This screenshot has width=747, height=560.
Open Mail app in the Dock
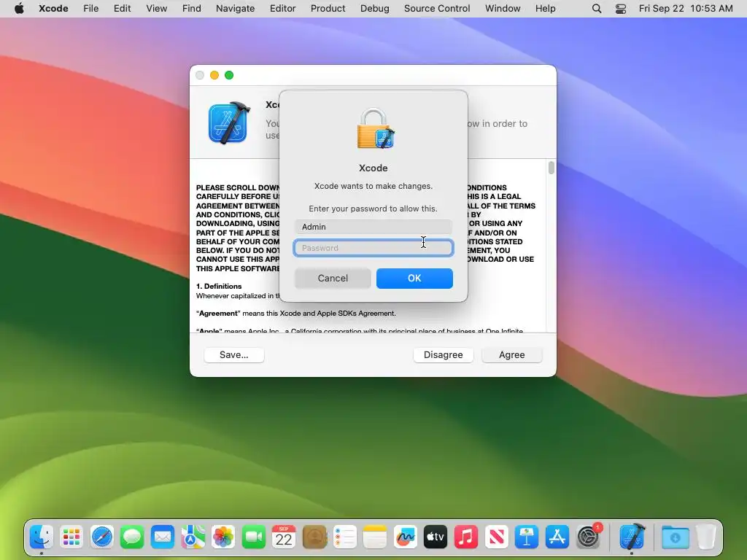163,537
